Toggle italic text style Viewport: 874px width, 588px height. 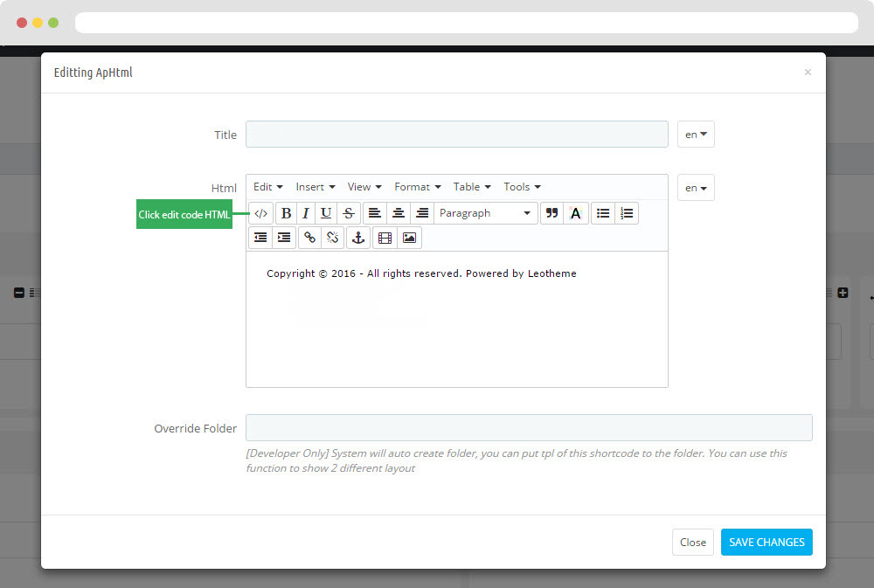(x=305, y=213)
